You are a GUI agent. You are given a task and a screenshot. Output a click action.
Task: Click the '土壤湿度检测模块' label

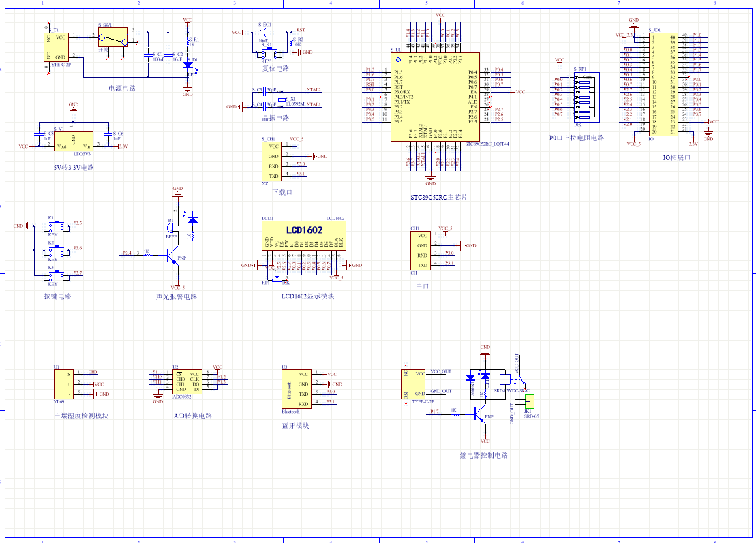pyautogui.click(x=81, y=416)
